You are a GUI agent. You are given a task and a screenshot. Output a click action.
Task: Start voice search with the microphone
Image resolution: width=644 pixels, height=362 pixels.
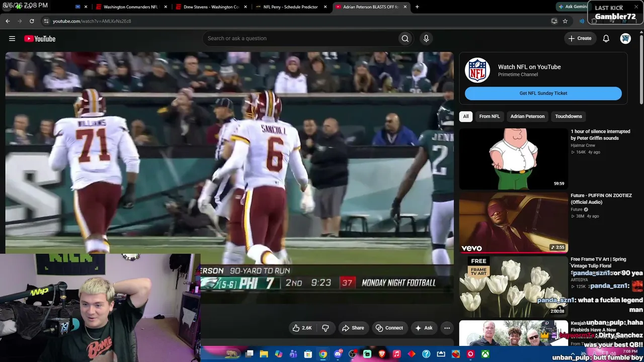[426, 38]
